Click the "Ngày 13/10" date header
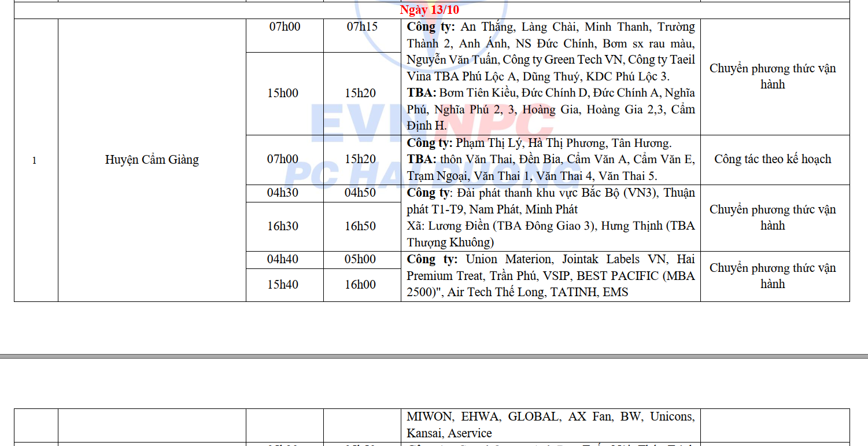 [x=429, y=10]
